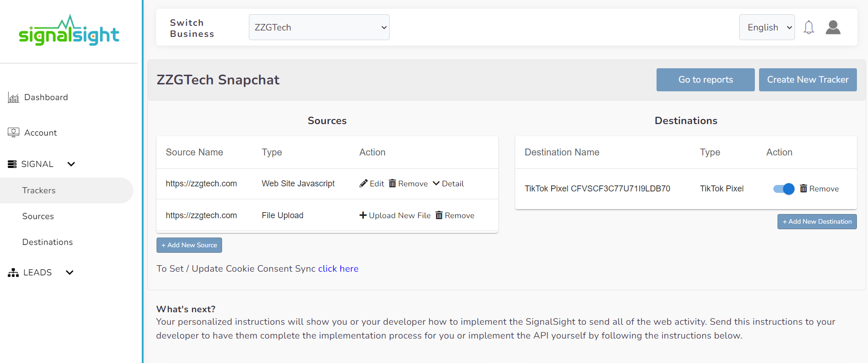The height and width of the screenshot is (363, 868).
Task: Click plus icon beside Upload New File
Action: pyautogui.click(x=363, y=215)
